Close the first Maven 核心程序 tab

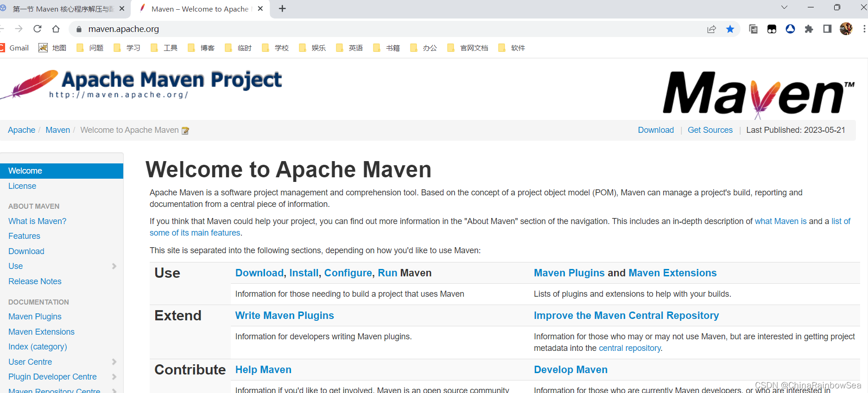[x=122, y=8]
